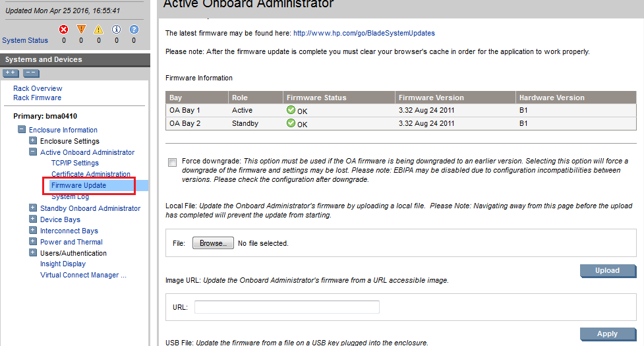Click the red critical error status icon
The image size is (644, 346).
tap(64, 29)
